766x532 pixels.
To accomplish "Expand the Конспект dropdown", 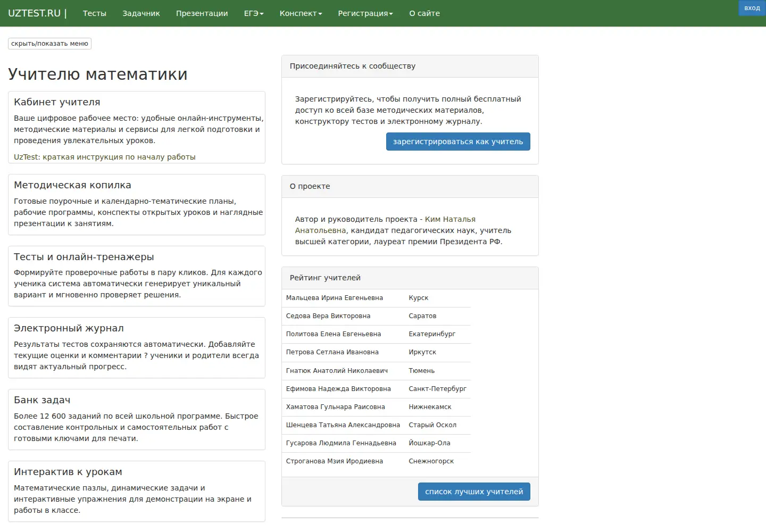I will (301, 13).
